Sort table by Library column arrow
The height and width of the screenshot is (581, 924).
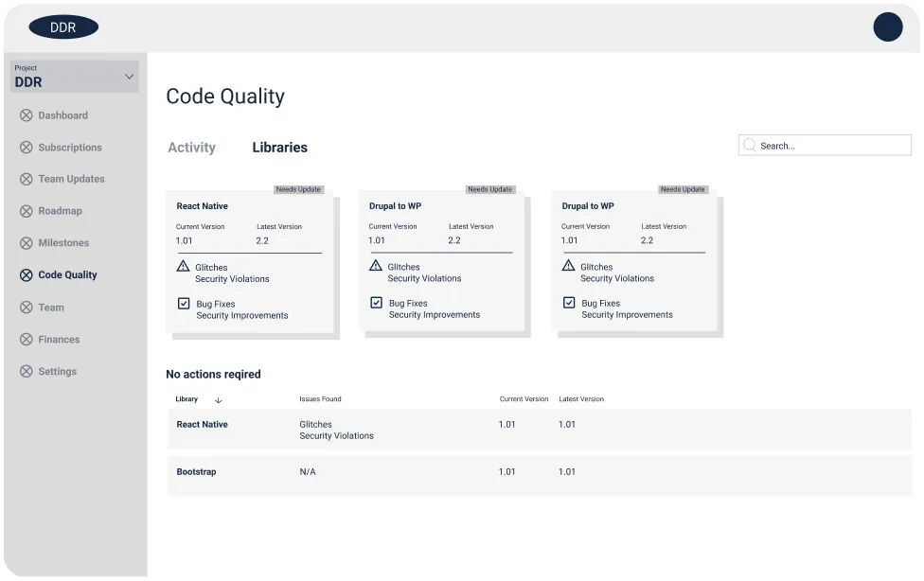[x=219, y=400]
